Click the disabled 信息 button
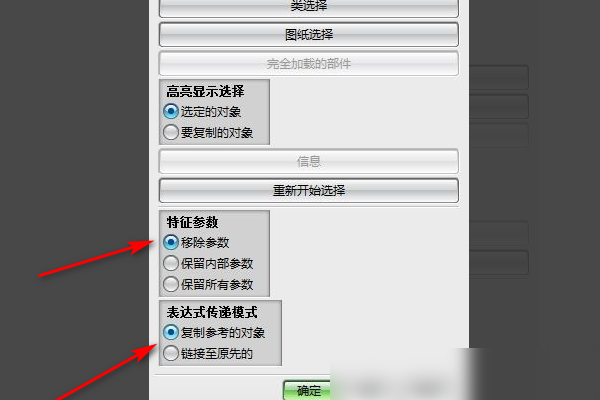Screen dimensions: 600x400 click(308, 161)
